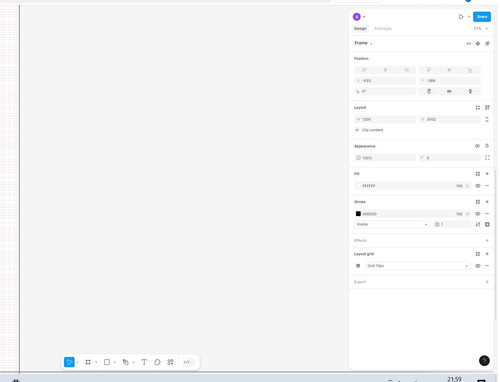The image size is (500, 382).
Task: Add a new fill with plus
Action: pyautogui.click(x=487, y=174)
